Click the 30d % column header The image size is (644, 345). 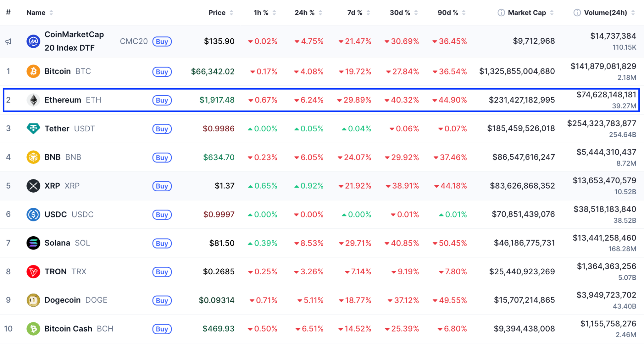[x=400, y=13]
